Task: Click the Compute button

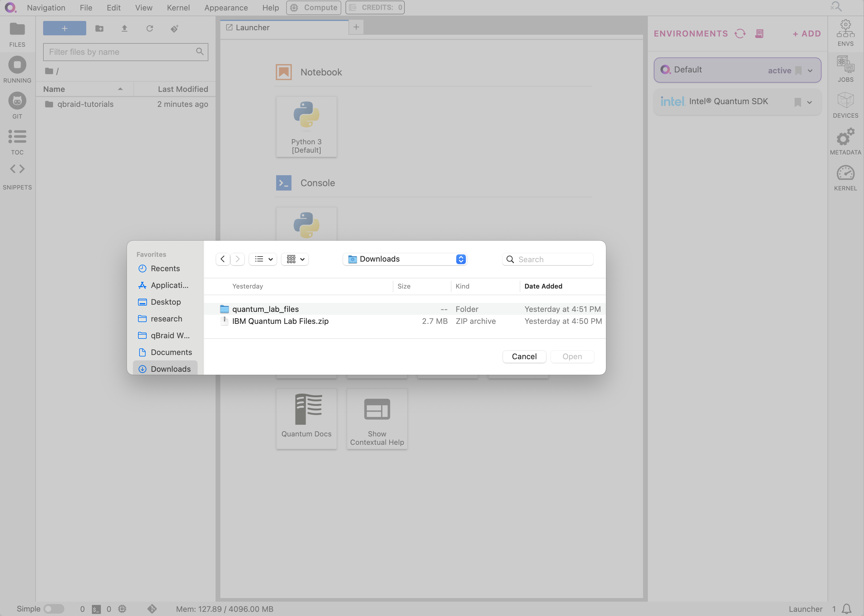Action: click(x=314, y=7)
